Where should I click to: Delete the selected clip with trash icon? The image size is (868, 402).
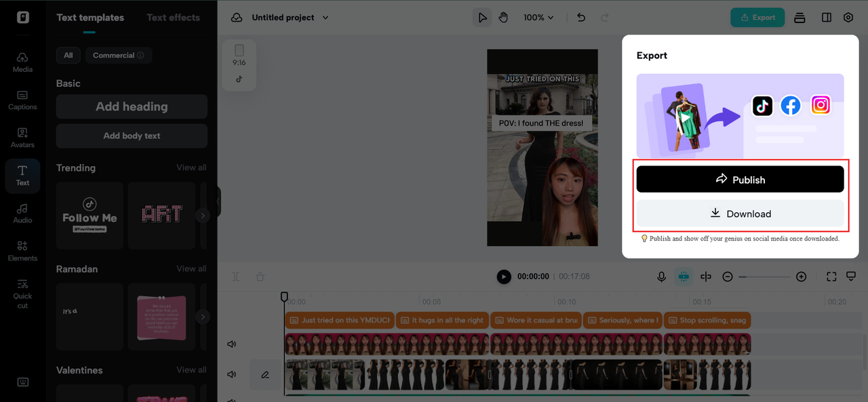[260, 277]
